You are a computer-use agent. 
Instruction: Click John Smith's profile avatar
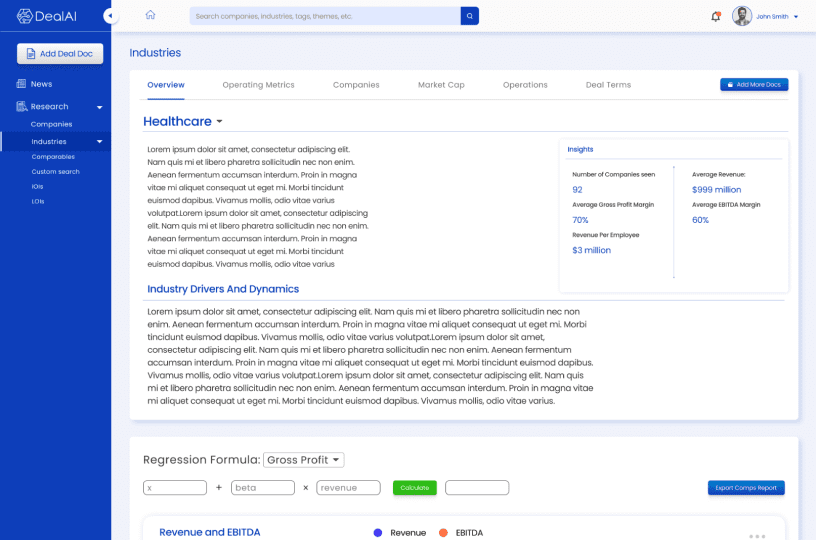click(742, 16)
